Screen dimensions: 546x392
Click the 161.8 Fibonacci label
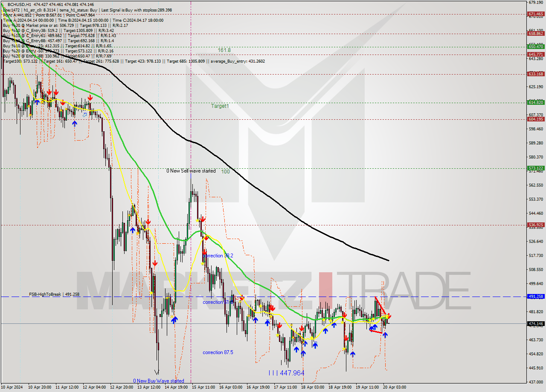coord(224,50)
